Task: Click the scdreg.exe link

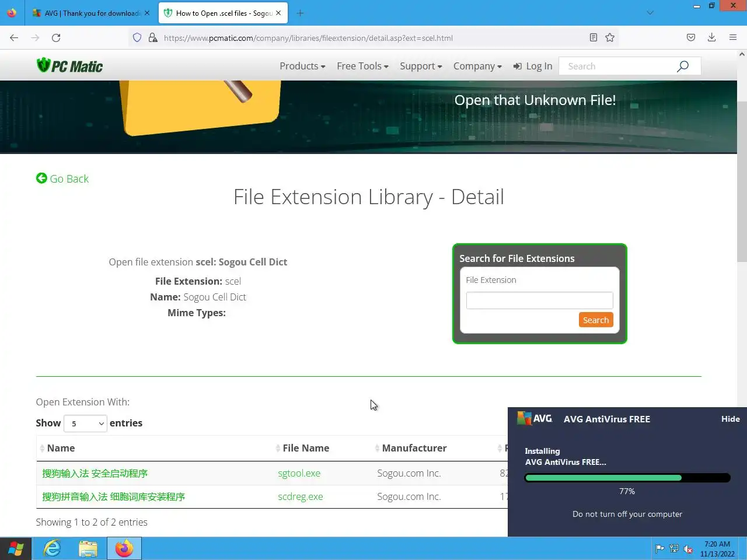Action: point(300,496)
